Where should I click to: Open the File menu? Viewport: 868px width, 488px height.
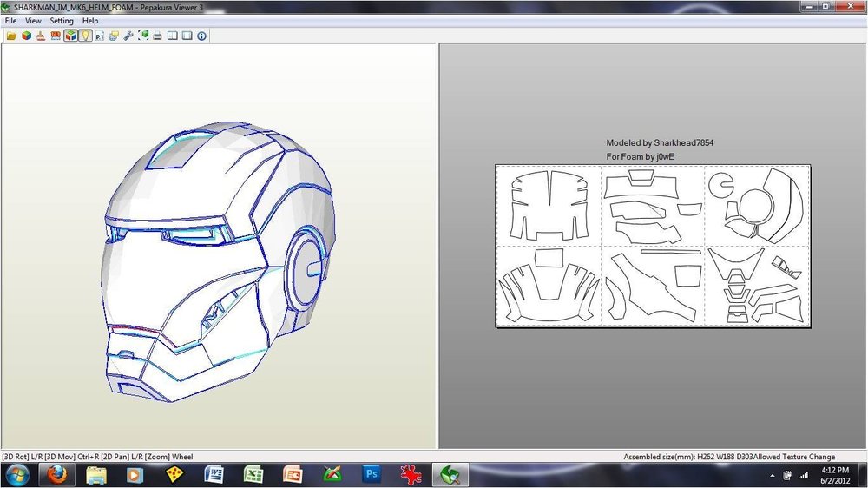point(10,21)
